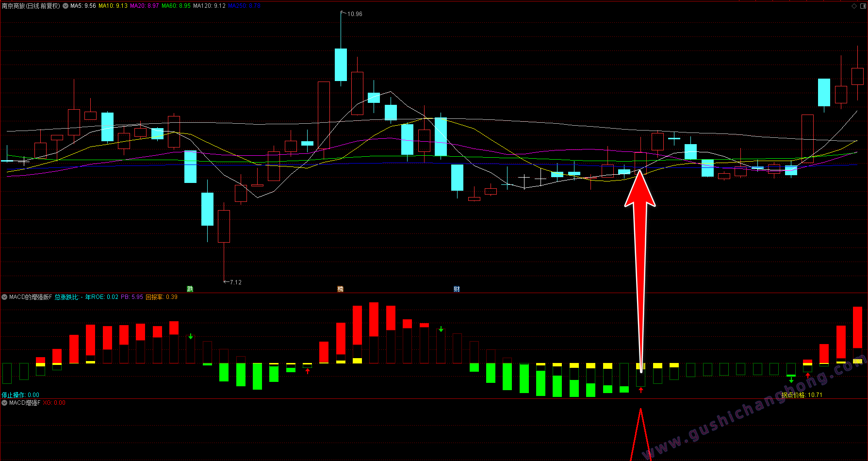Click the 年ROE: 0.02 label
This screenshot has height=461, width=868.
pos(102,297)
